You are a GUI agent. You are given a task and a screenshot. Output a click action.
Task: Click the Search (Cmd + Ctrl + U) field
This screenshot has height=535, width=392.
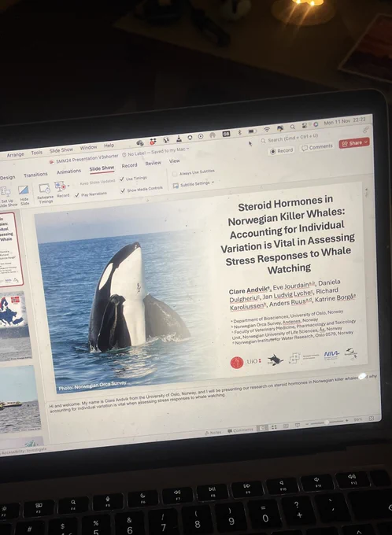(x=290, y=138)
